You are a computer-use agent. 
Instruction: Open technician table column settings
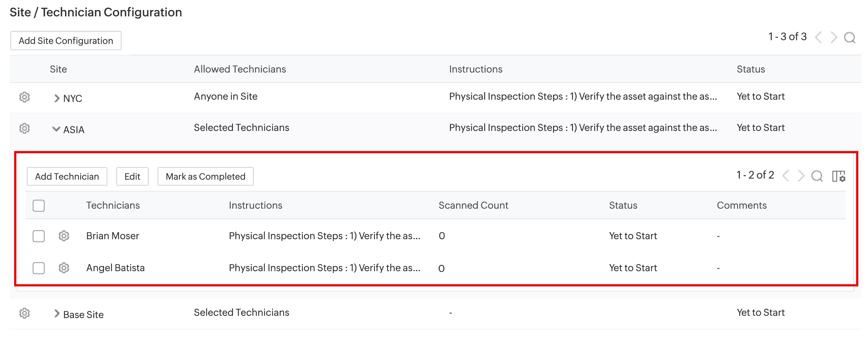839,176
